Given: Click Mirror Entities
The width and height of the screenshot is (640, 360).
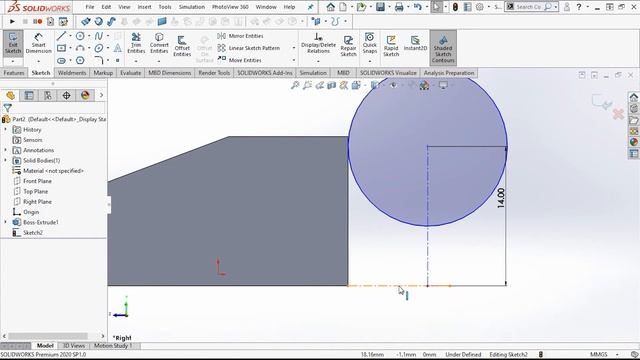Looking at the screenshot, I should point(241,36).
